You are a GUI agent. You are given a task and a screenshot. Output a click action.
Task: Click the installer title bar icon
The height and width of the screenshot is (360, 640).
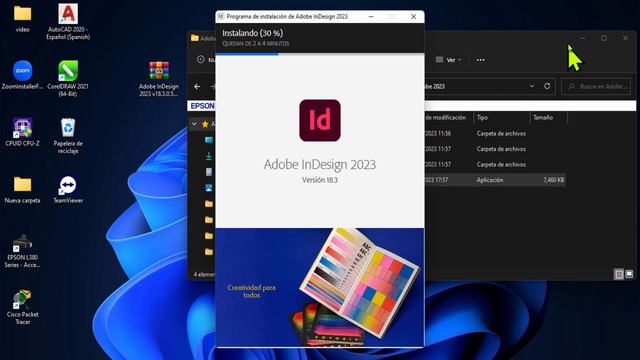221,16
